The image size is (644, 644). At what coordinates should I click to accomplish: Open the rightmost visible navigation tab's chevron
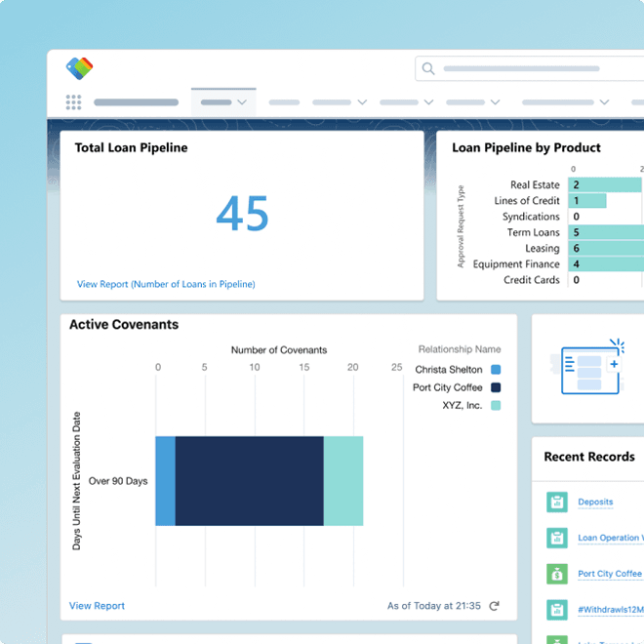(604, 102)
